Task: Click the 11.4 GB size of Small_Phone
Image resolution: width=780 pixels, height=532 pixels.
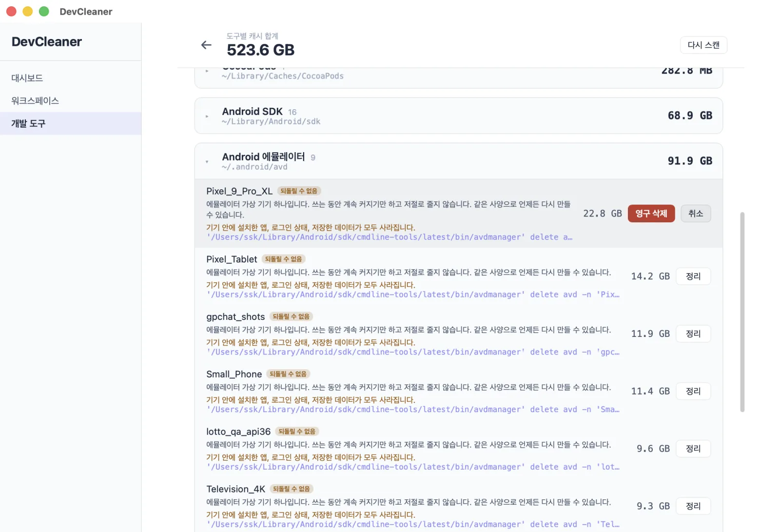Action: tap(650, 392)
